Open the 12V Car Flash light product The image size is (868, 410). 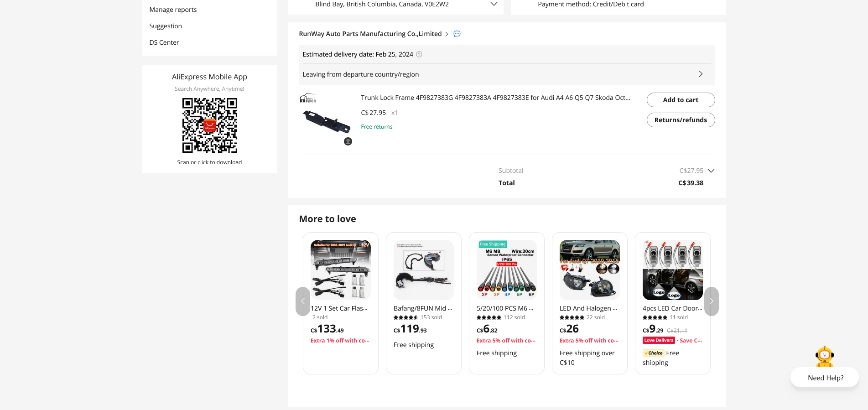point(340,270)
